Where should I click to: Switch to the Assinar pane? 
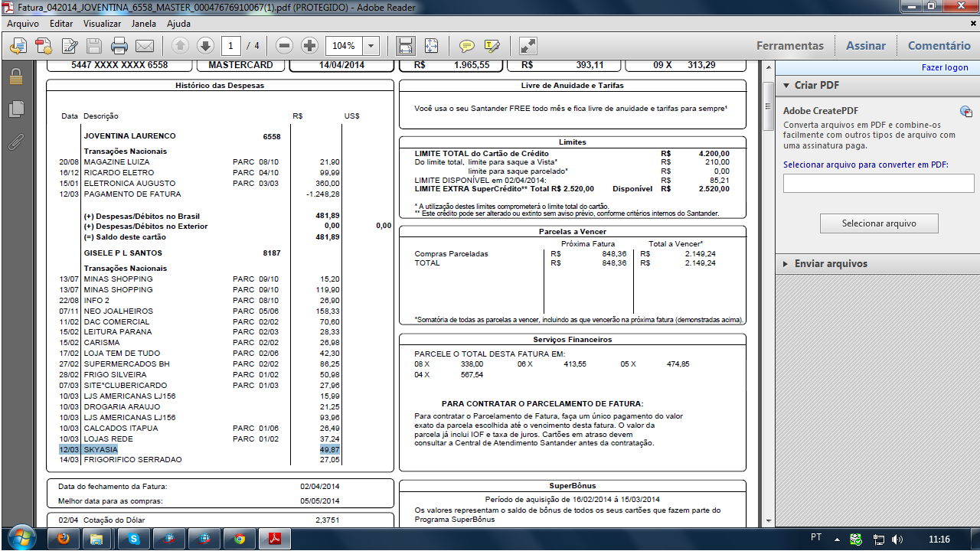866,46
